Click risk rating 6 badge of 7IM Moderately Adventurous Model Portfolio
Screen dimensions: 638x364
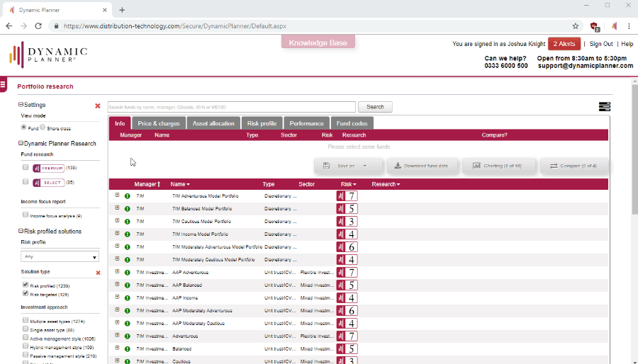347,247
